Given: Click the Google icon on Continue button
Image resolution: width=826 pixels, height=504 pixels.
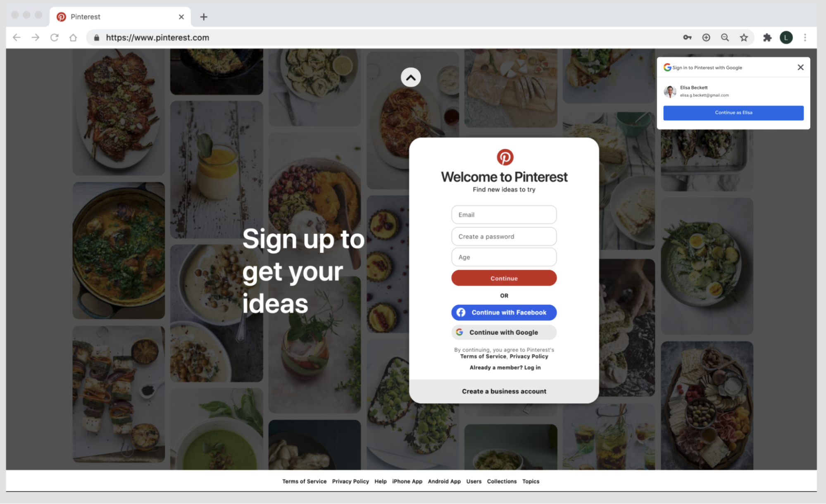Looking at the screenshot, I should pyautogui.click(x=459, y=332).
